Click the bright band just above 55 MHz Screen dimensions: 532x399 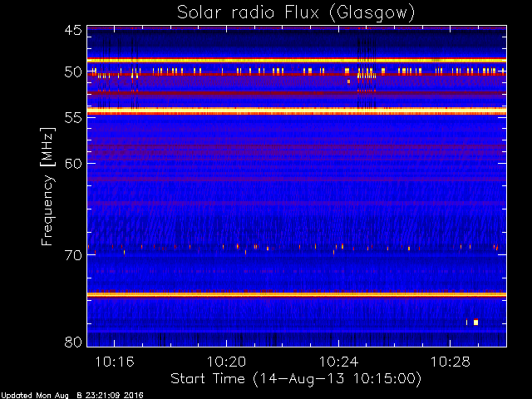(297, 111)
